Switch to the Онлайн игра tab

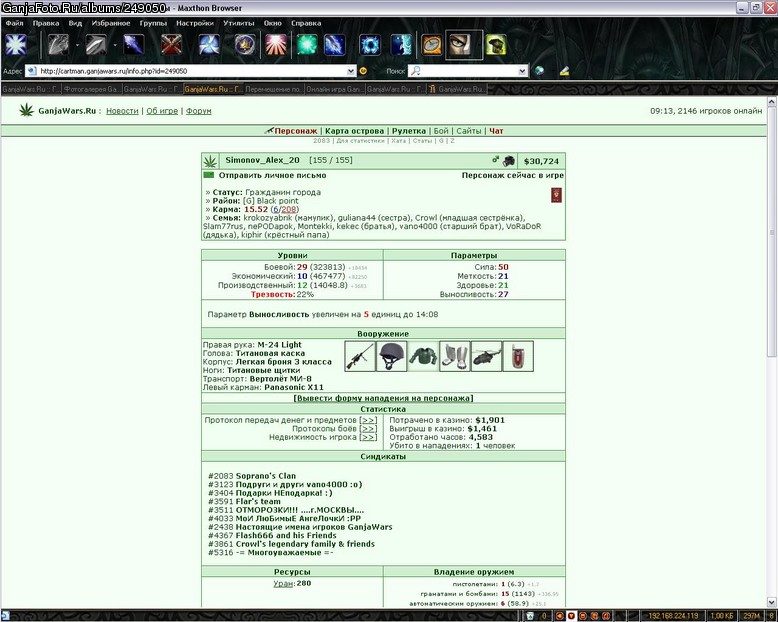click(334, 89)
